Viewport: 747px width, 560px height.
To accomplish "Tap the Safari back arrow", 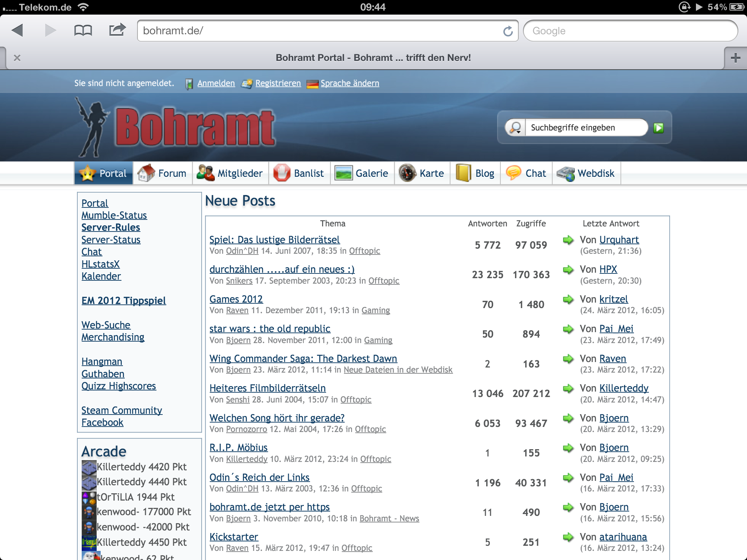I will 17,30.
